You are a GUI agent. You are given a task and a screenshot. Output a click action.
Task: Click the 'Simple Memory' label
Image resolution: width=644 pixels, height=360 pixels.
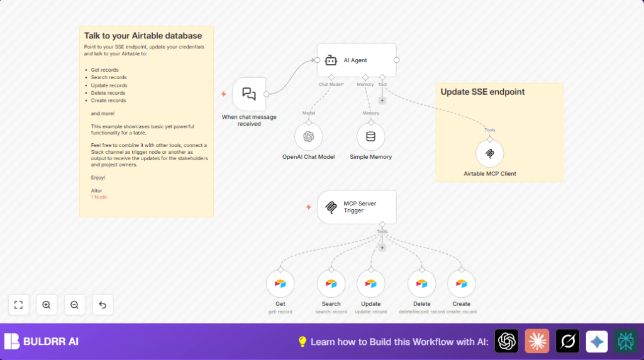click(x=370, y=157)
